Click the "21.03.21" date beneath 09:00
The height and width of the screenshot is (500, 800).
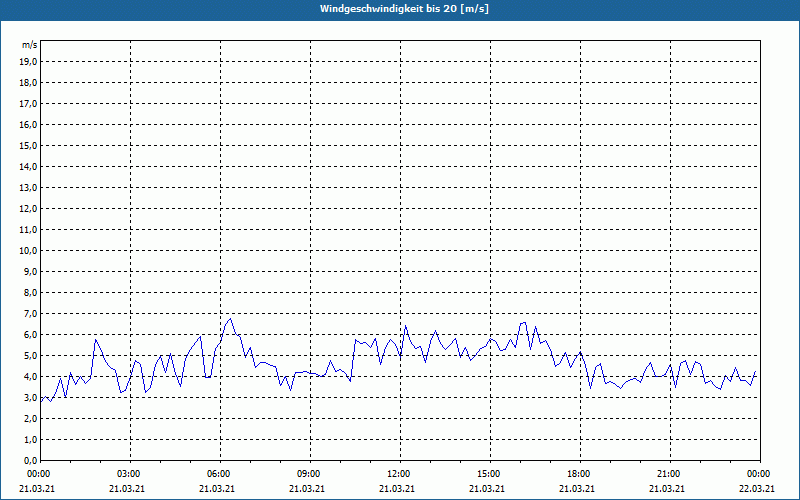click(307, 488)
